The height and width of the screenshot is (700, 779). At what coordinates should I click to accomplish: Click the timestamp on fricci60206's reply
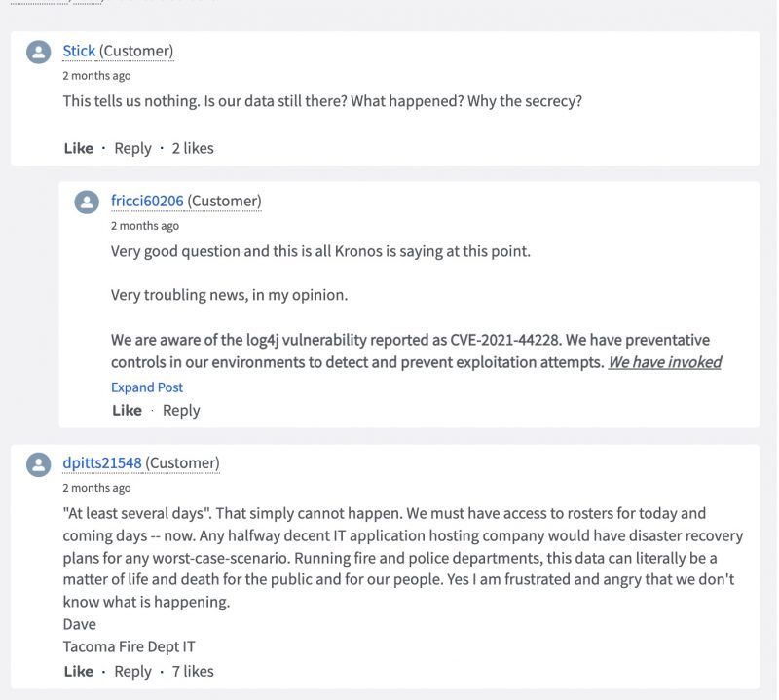[144, 225]
